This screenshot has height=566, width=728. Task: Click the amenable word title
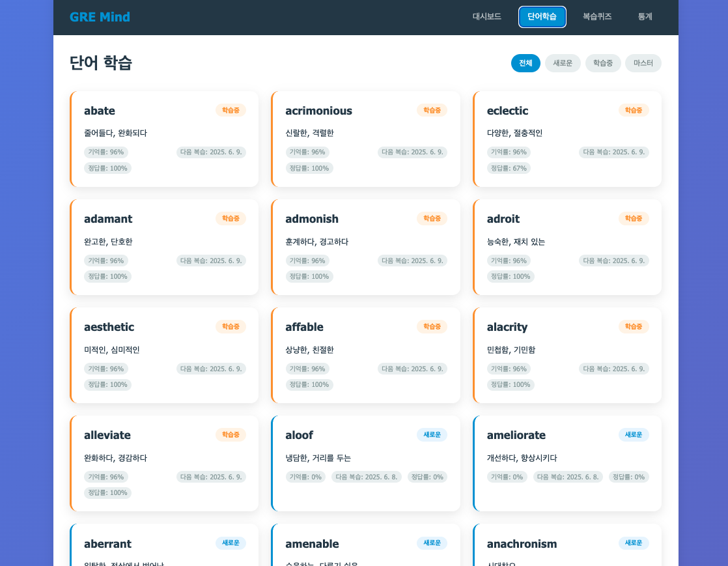(312, 544)
